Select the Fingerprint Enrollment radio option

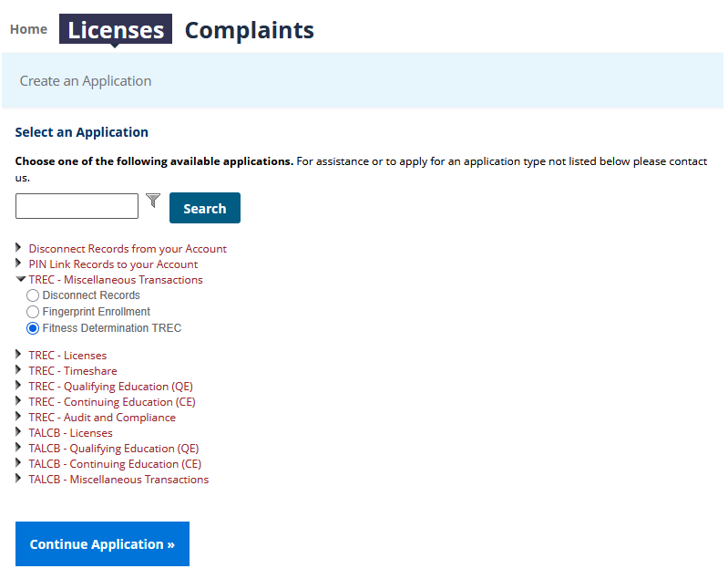click(x=33, y=312)
